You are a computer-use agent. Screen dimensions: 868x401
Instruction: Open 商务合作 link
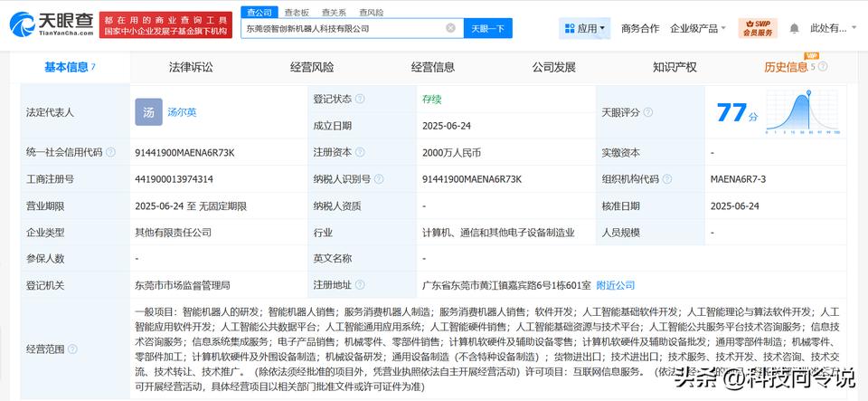click(x=640, y=28)
